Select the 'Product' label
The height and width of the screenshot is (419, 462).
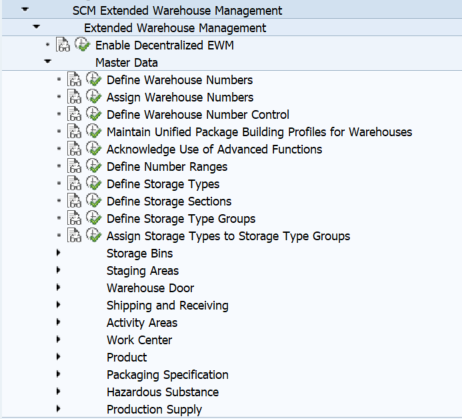pos(127,357)
